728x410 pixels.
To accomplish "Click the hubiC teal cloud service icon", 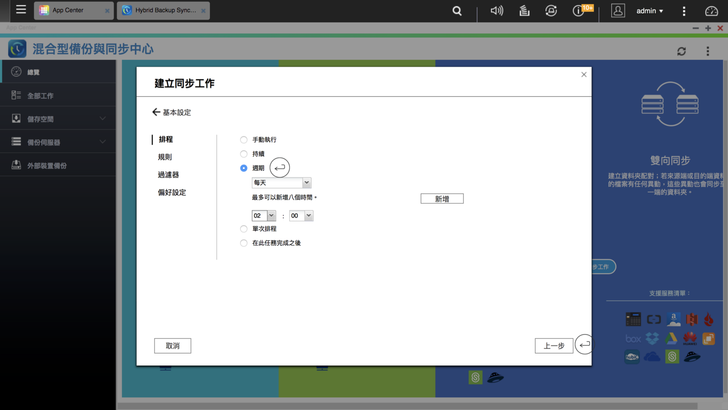I will click(x=632, y=357).
